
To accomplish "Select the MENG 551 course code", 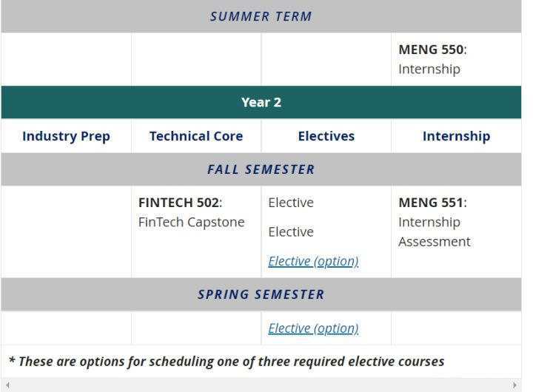I will pos(431,203).
